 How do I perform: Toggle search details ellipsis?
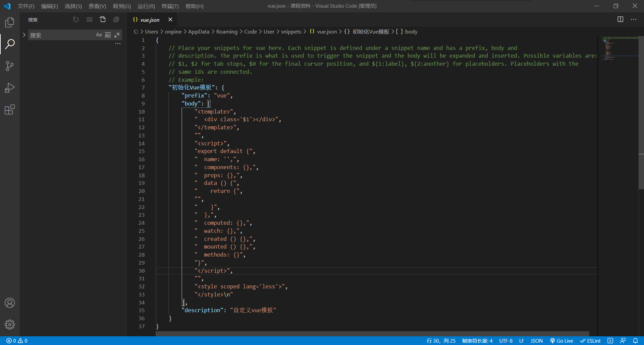(117, 44)
